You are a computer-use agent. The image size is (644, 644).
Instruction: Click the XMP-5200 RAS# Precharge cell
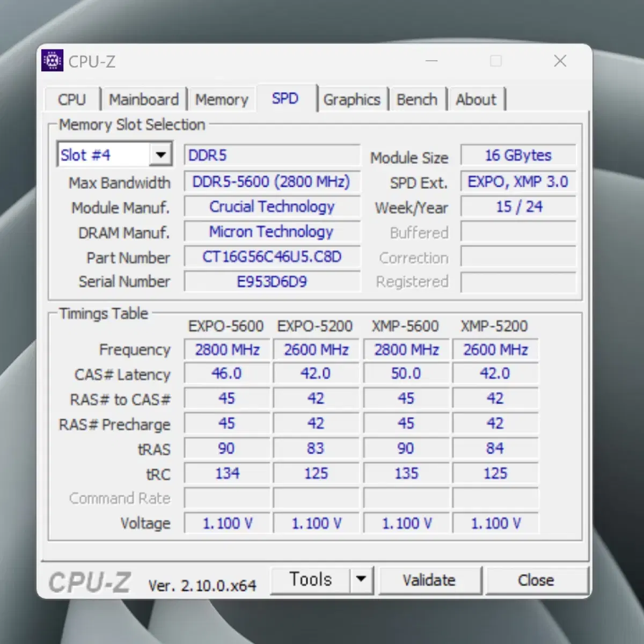click(495, 423)
